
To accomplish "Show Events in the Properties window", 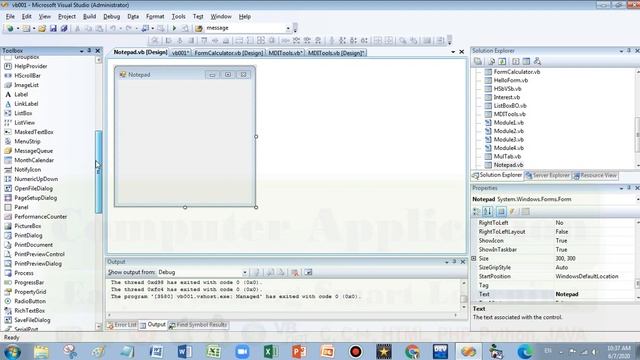I will 512,211.
